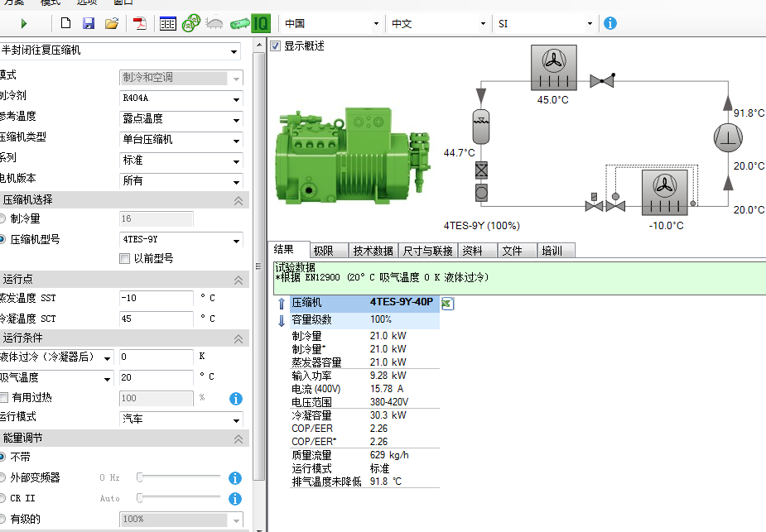Select the 压缩机型号 radio button
Screen dimensions: 766x532
point(2,239)
